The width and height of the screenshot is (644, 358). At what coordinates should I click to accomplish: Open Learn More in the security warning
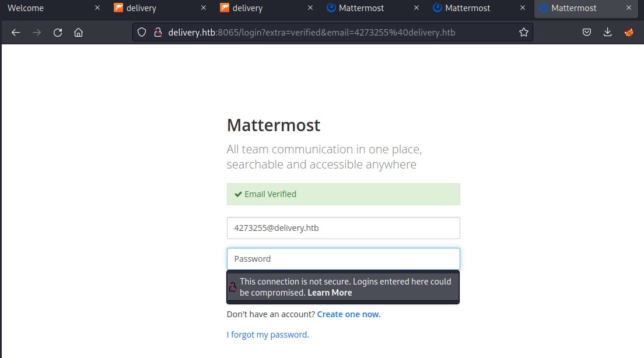coord(330,293)
